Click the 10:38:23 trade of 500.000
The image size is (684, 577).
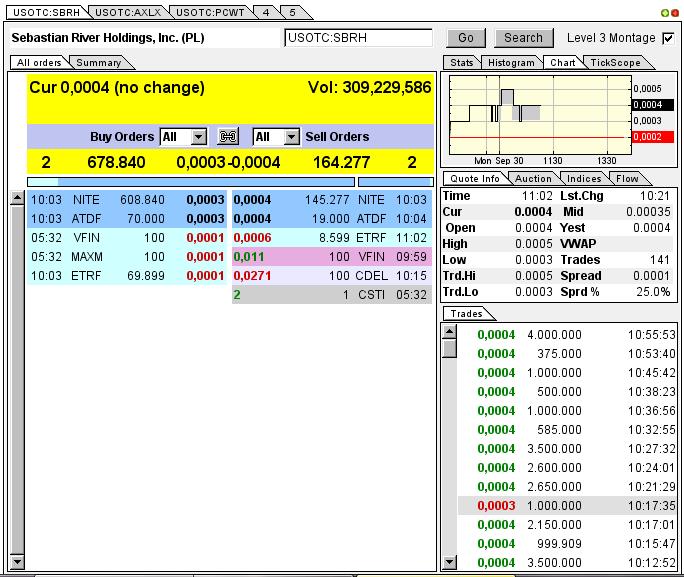(567, 392)
